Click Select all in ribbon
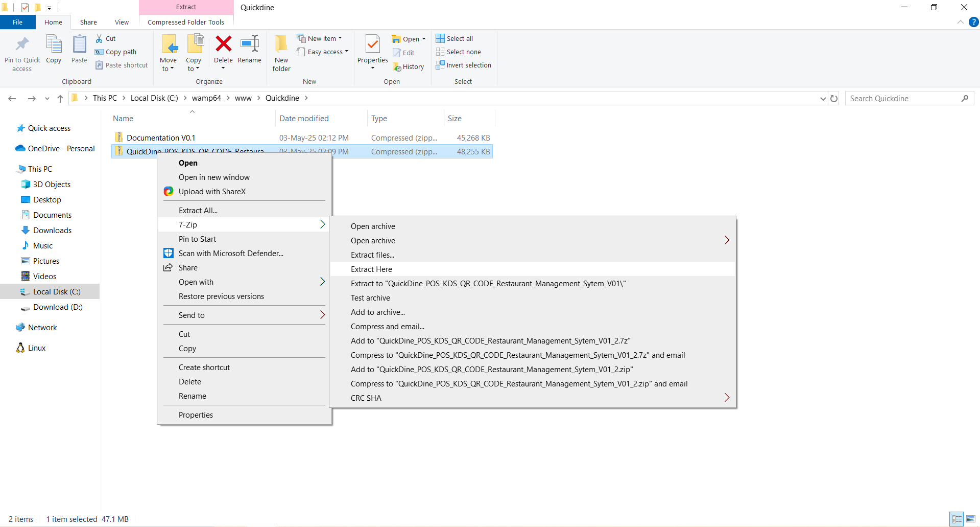 [455, 38]
